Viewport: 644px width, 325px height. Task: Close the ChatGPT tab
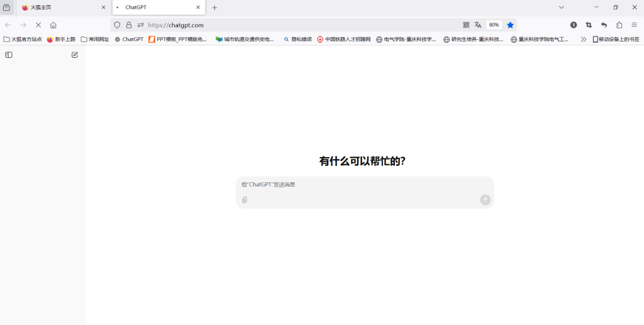tap(198, 8)
